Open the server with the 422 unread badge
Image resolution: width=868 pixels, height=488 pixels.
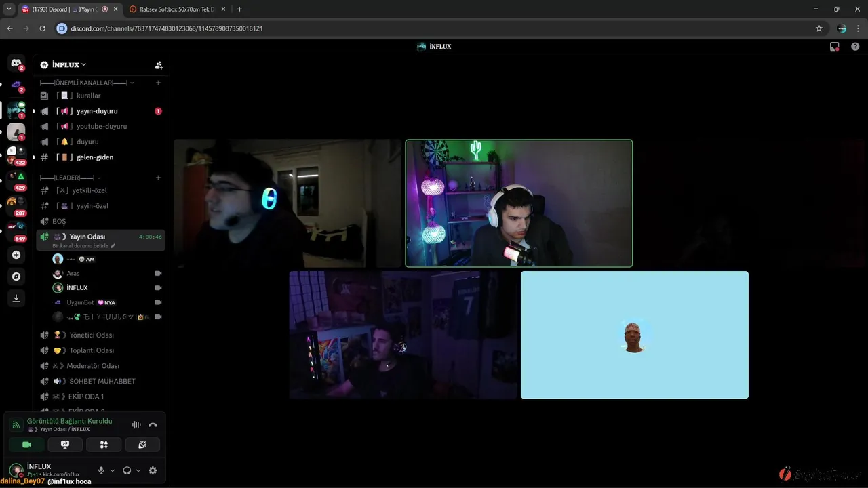pyautogui.click(x=16, y=155)
